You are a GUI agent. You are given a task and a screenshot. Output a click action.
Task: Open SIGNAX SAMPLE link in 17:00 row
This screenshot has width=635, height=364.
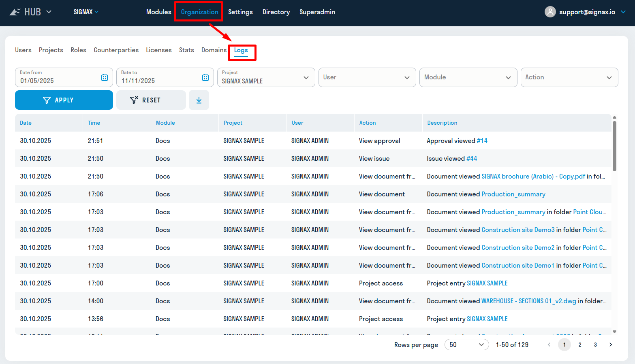pyautogui.click(x=487, y=283)
